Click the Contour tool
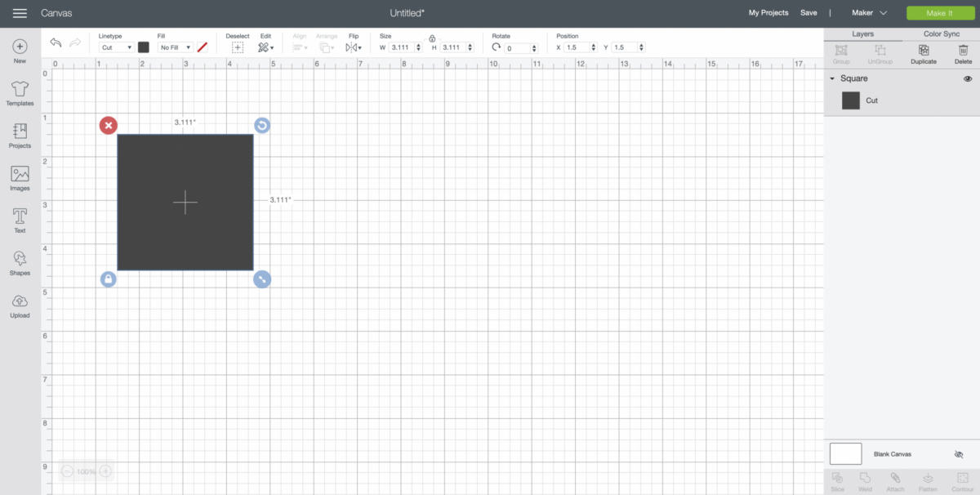The image size is (980, 495). (x=961, y=481)
